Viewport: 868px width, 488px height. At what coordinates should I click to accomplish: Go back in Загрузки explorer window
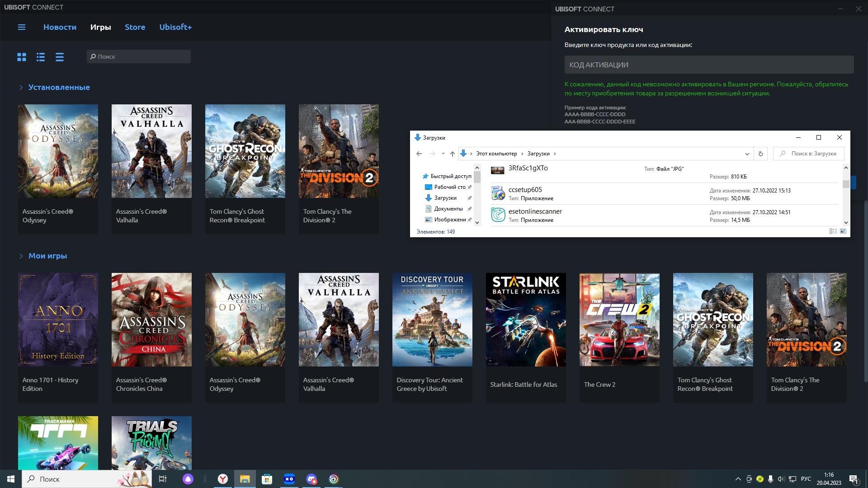[x=419, y=154]
